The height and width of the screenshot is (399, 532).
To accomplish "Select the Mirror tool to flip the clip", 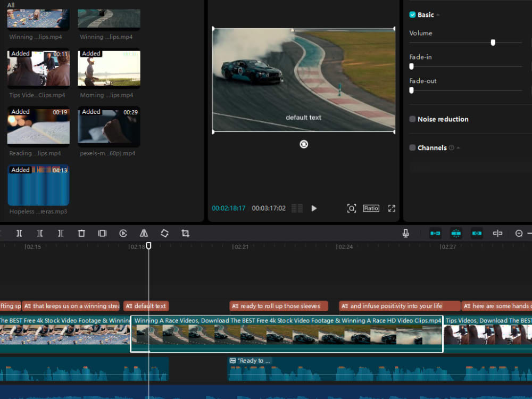I will pos(143,233).
